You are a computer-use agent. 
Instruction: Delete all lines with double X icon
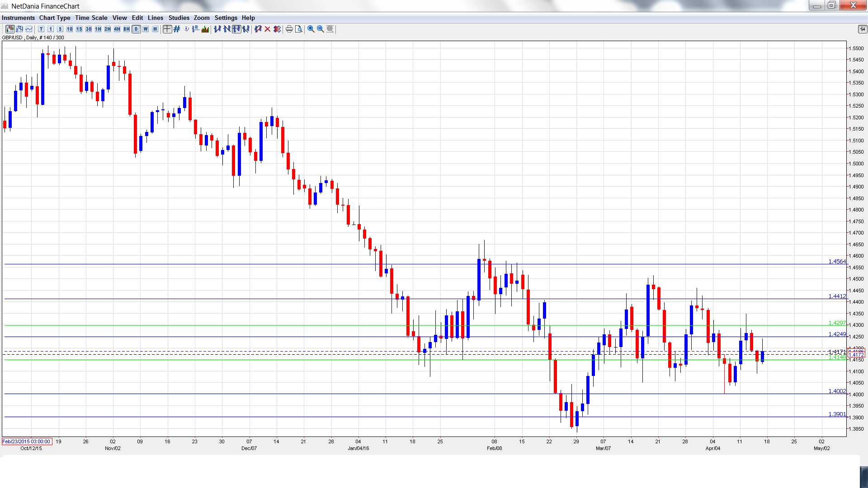point(277,29)
